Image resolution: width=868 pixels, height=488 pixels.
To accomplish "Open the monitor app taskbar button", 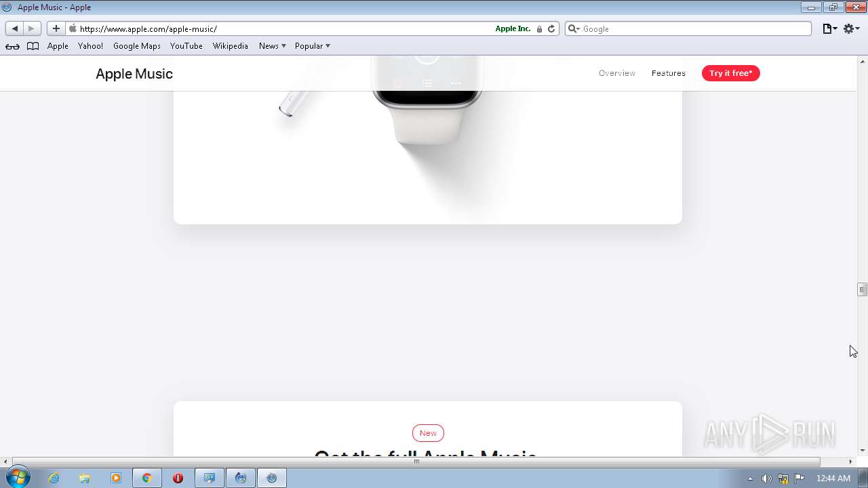I will (210, 479).
